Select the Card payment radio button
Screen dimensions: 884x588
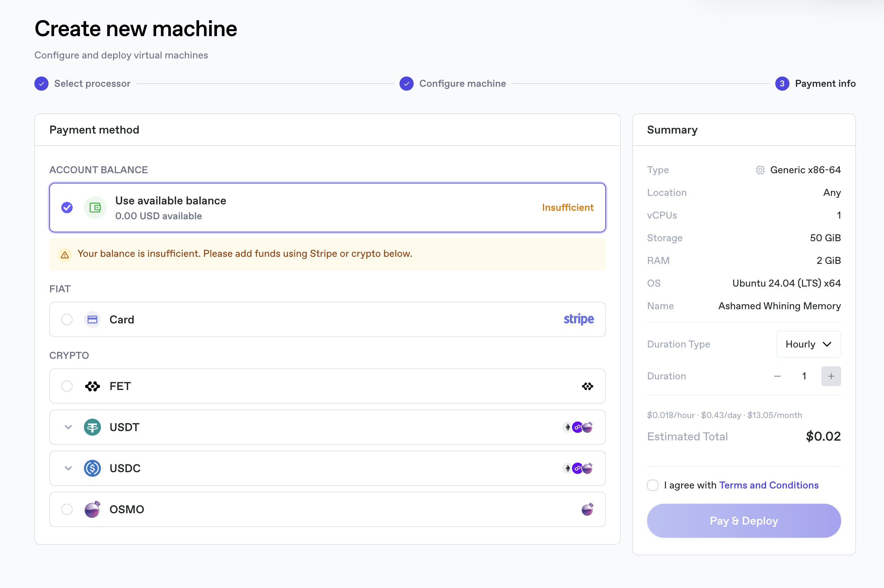point(67,320)
